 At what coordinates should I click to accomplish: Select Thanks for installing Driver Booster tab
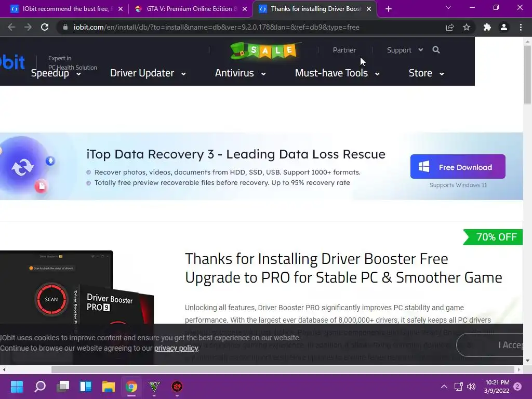click(314, 9)
